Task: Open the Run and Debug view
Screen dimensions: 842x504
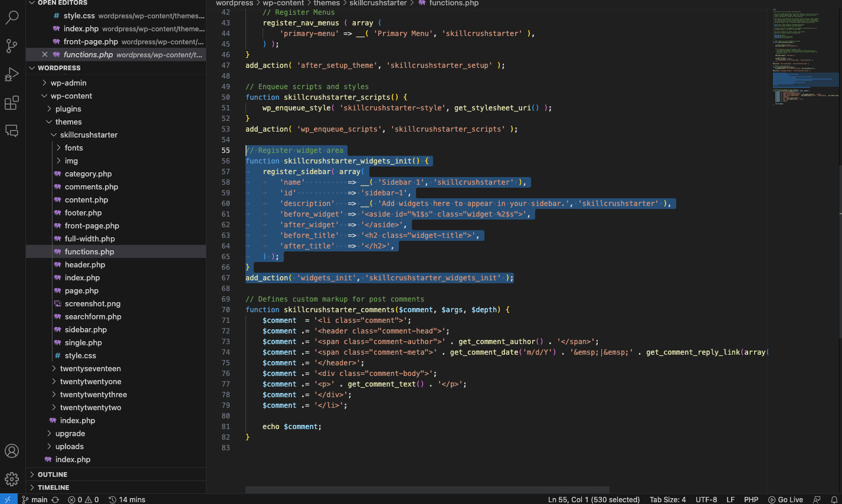Action: tap(12, 74)
